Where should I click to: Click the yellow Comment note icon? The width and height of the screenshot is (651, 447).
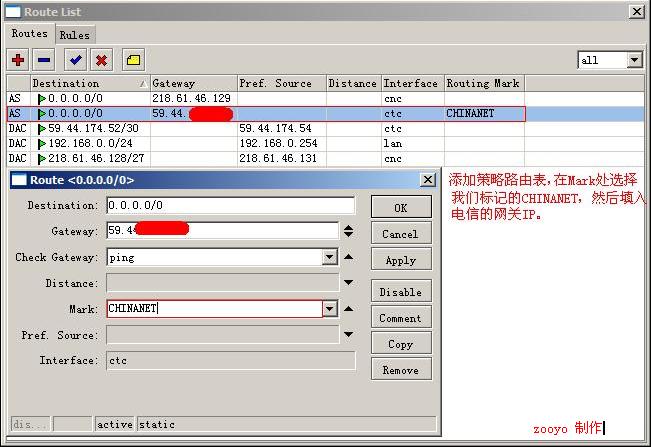coord(133,60)
